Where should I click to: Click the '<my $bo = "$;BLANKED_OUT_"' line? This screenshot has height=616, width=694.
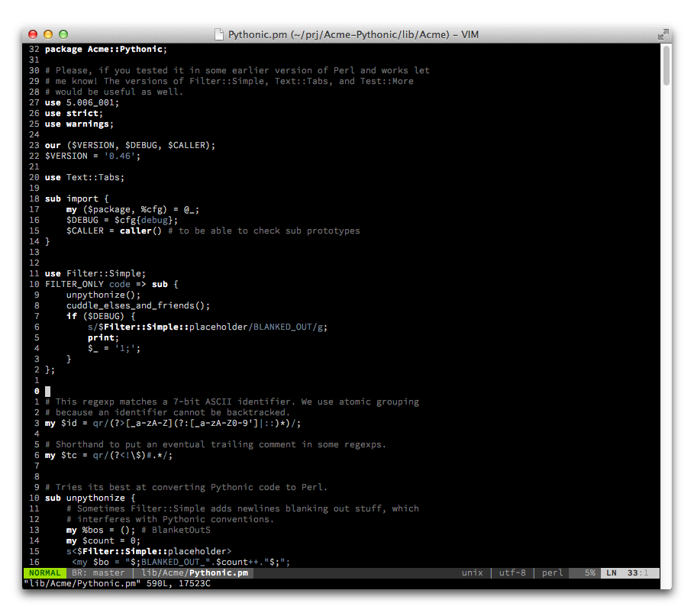[181, 562]
